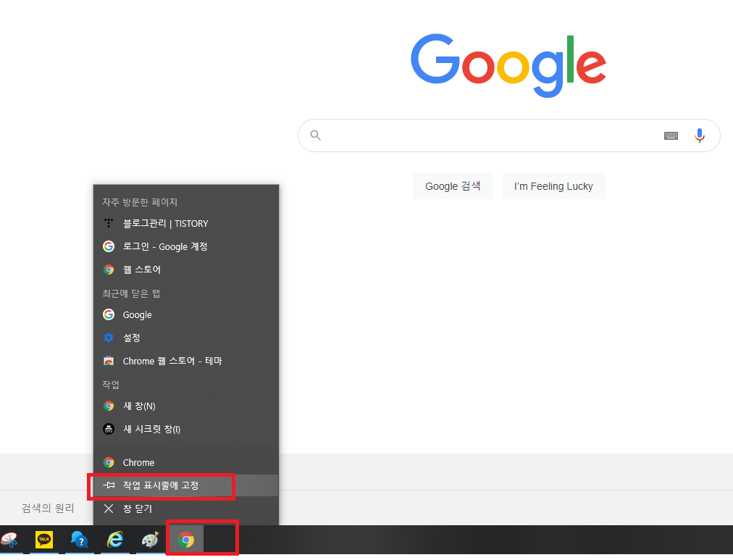The width and height of the screenshot is (733, 560).
Task: Choose 작업 표시줄에 고정 to pin
Action: [x=186, y=485]
